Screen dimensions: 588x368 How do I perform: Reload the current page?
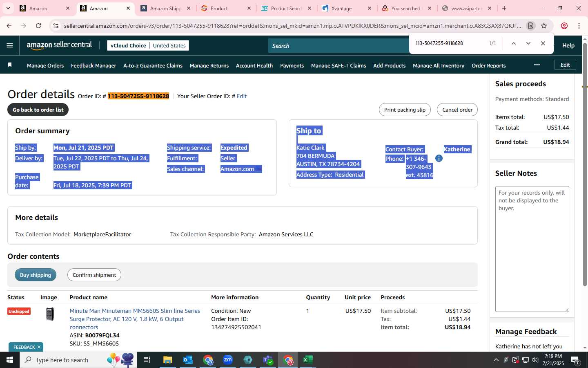click(x=38, y=26)
